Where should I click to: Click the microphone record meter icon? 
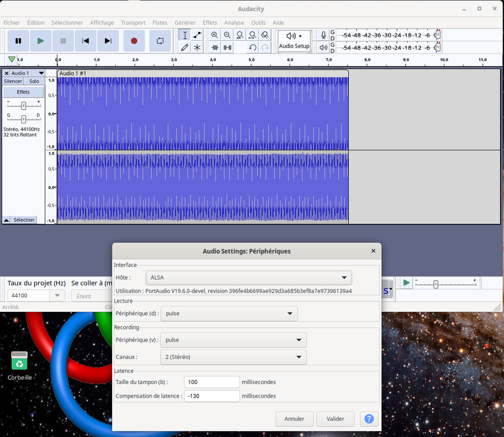(x=324, y=35)
